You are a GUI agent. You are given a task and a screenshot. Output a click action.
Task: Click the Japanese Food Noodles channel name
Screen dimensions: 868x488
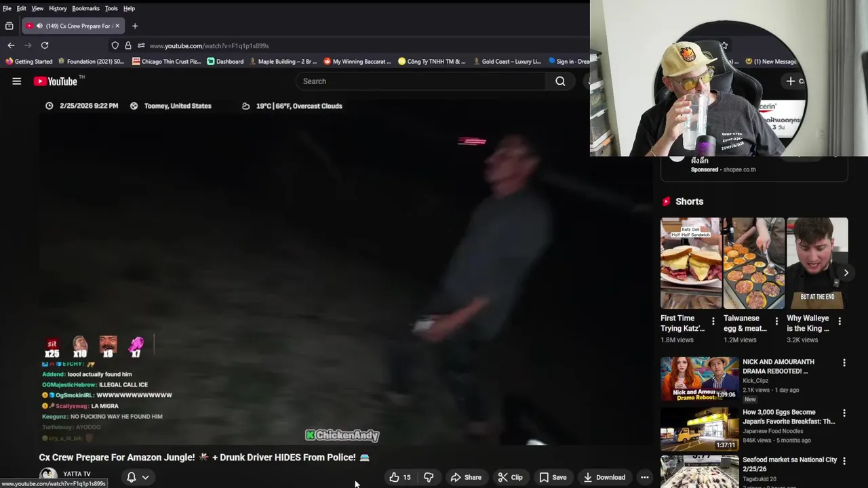point(772,431)
